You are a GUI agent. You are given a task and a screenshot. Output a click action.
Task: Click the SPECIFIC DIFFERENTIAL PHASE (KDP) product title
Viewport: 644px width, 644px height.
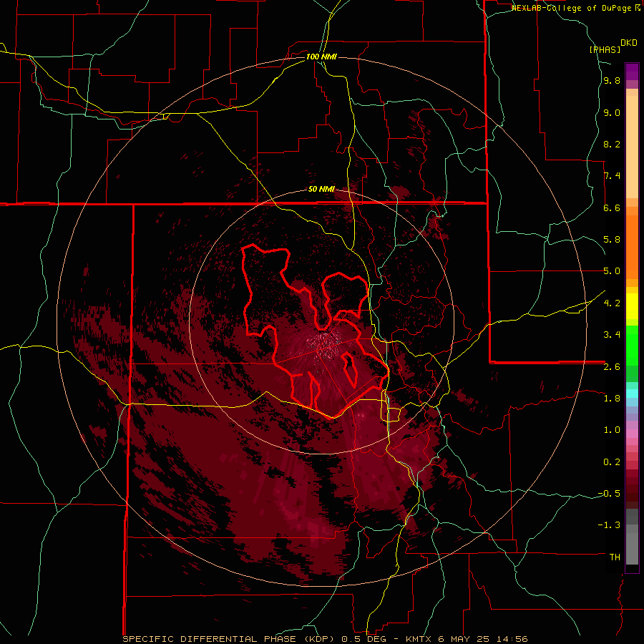(x=228, y=639)
